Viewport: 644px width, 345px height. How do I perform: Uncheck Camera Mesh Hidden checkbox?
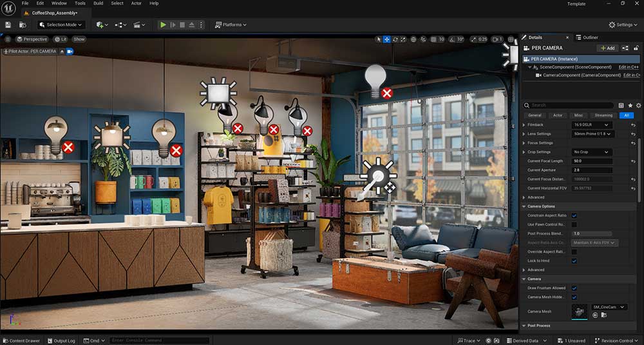pos(574,297)
